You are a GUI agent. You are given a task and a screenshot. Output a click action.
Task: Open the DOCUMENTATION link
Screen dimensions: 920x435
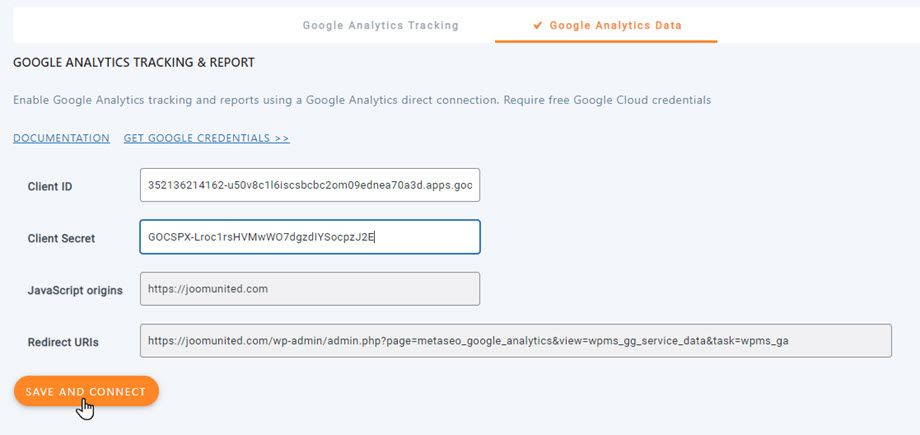(61, 138)
